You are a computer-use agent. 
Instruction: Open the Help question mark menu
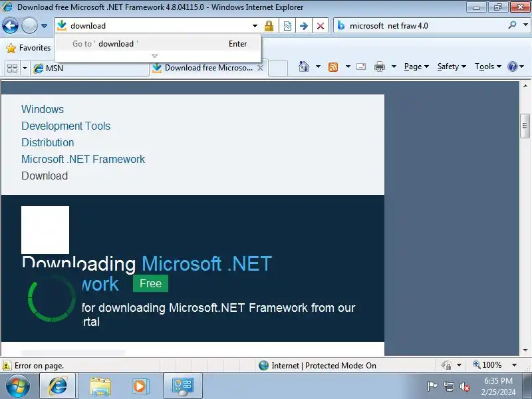[515, 66]
